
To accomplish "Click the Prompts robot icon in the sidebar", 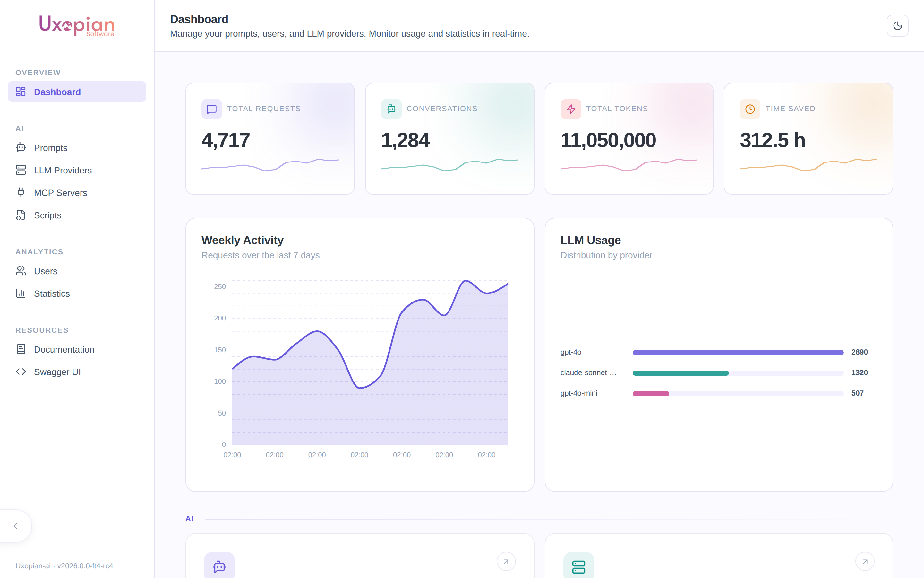I will tap(21, 148).
